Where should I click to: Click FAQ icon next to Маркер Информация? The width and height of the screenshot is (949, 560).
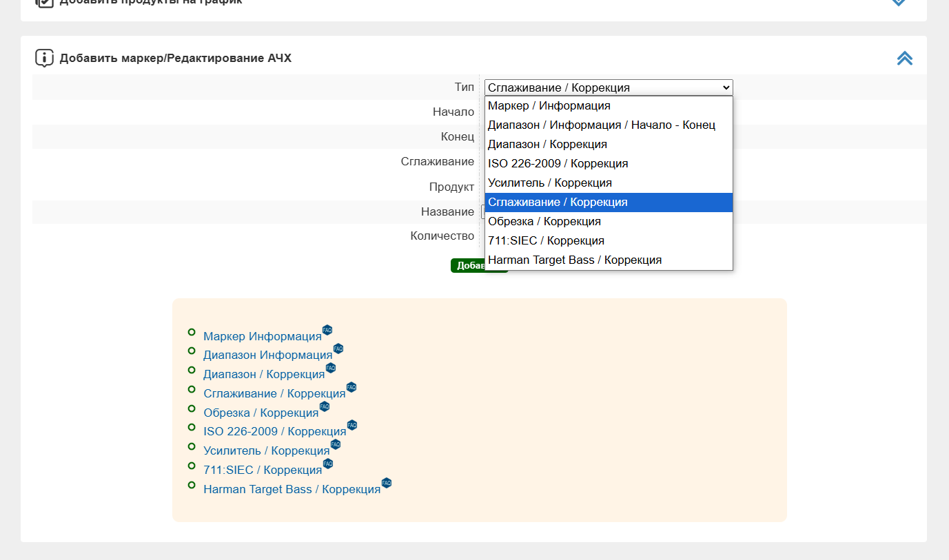tap(327, 330)
